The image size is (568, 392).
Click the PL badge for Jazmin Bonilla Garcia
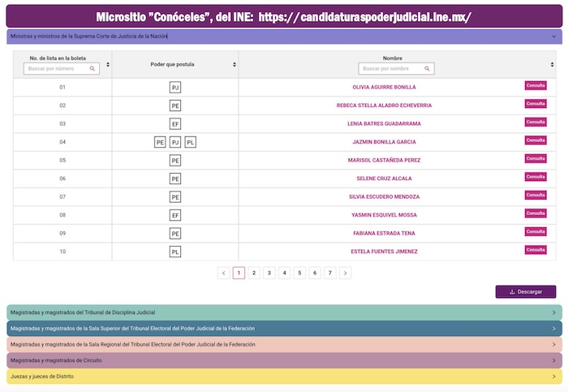(190, 142)
